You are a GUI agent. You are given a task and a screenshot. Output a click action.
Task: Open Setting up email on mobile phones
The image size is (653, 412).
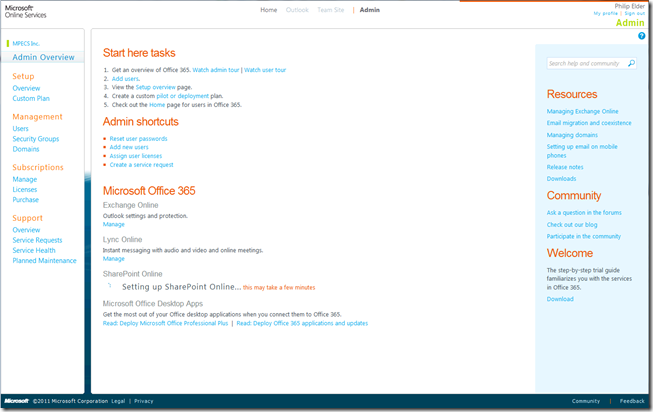point(582,151)
